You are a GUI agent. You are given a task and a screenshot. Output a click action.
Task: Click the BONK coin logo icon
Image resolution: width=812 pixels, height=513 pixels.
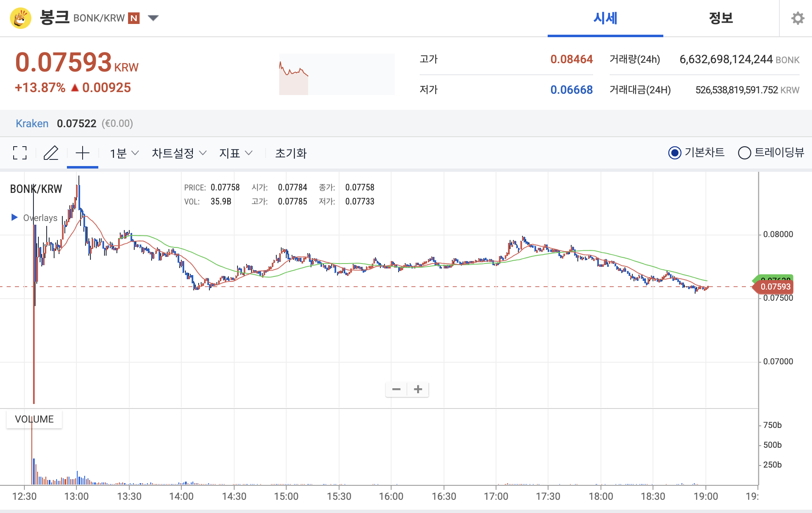point(21,18)
